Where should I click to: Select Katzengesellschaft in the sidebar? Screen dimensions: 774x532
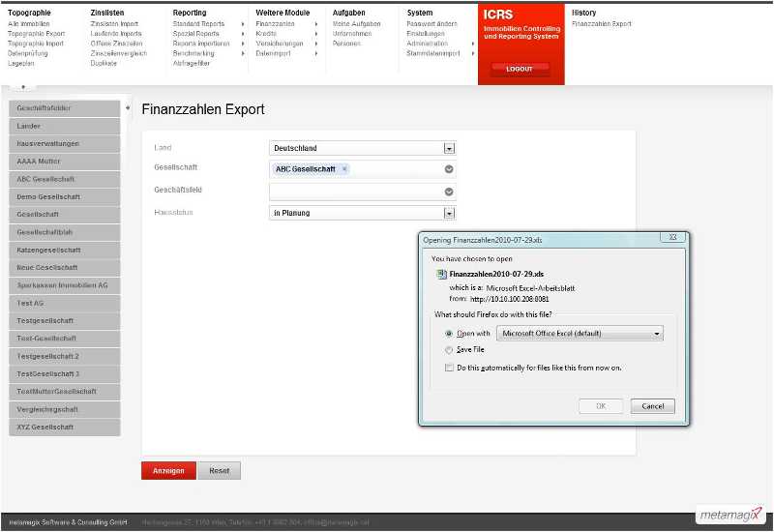64,251
